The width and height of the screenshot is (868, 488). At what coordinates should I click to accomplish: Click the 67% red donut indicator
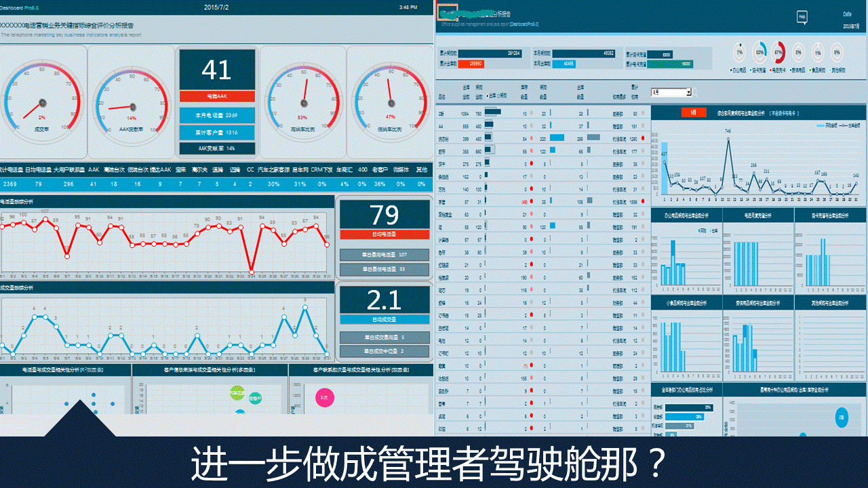(779, 52)
